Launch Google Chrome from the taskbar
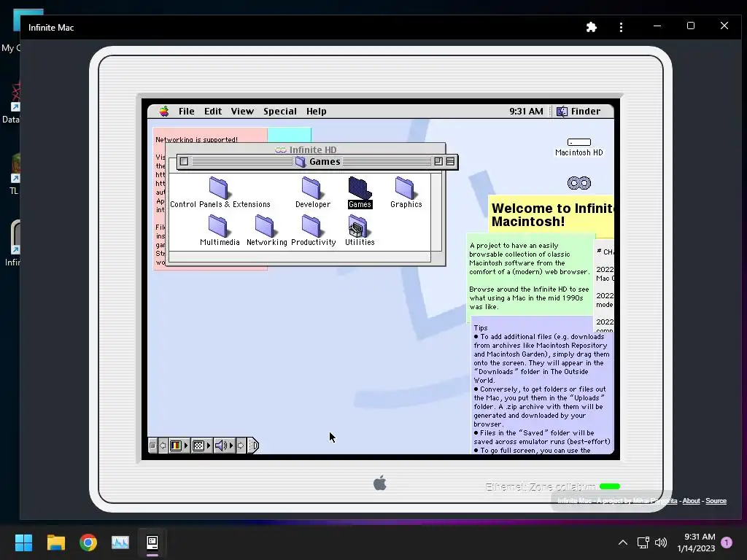 (x=88, y=542)
